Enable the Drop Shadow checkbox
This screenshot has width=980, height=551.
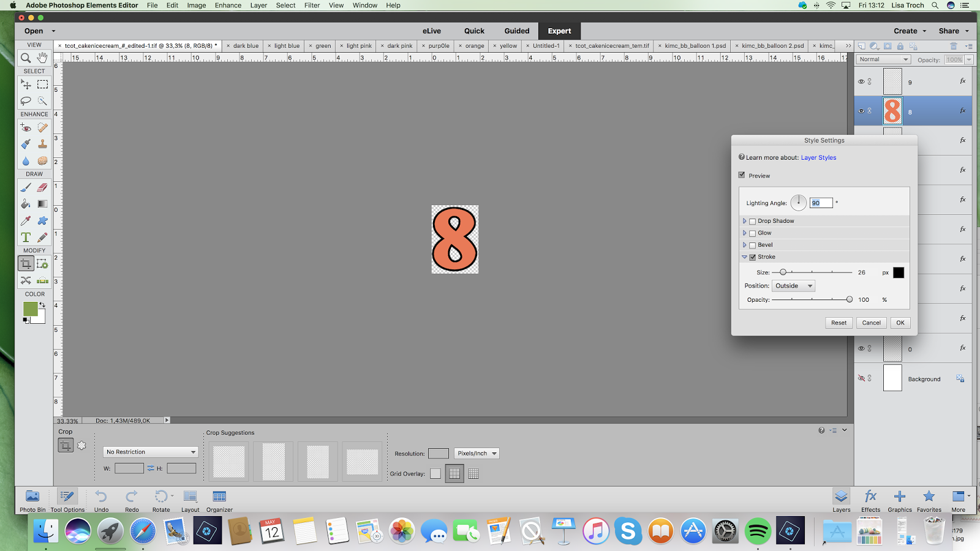coord(753,221)
